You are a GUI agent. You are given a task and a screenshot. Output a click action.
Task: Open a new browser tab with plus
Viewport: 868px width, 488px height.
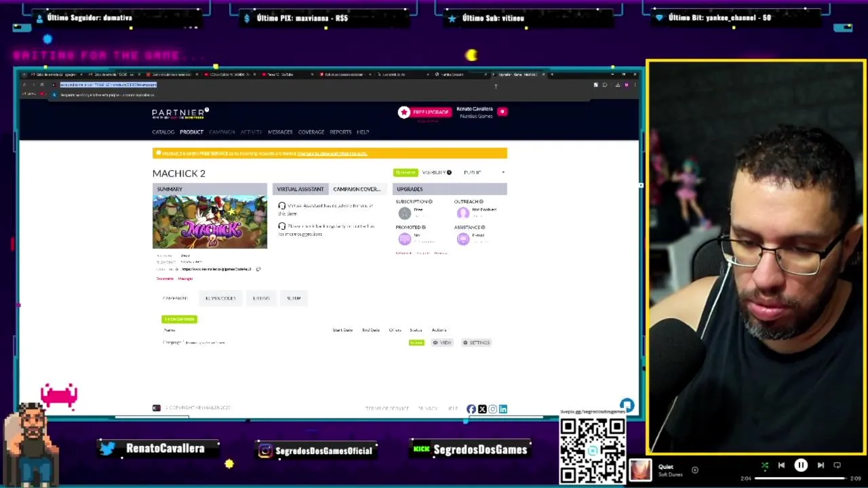pos(552,74)
